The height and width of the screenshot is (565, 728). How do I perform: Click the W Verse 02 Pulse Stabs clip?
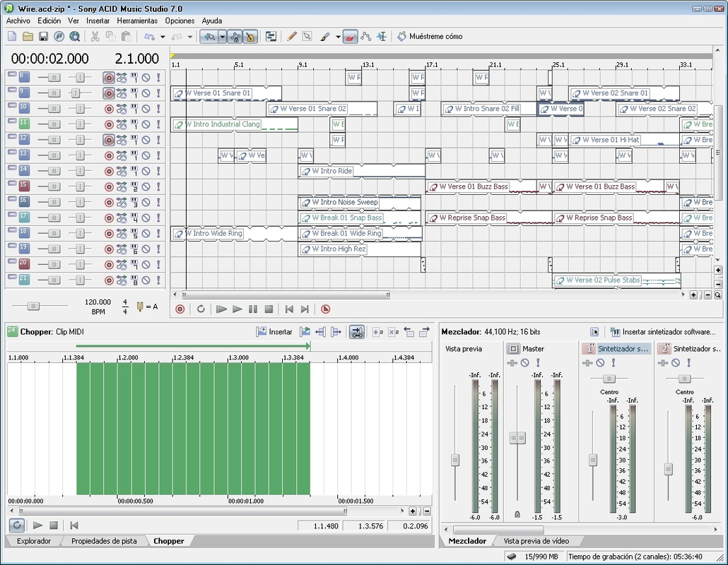(616, 280)
